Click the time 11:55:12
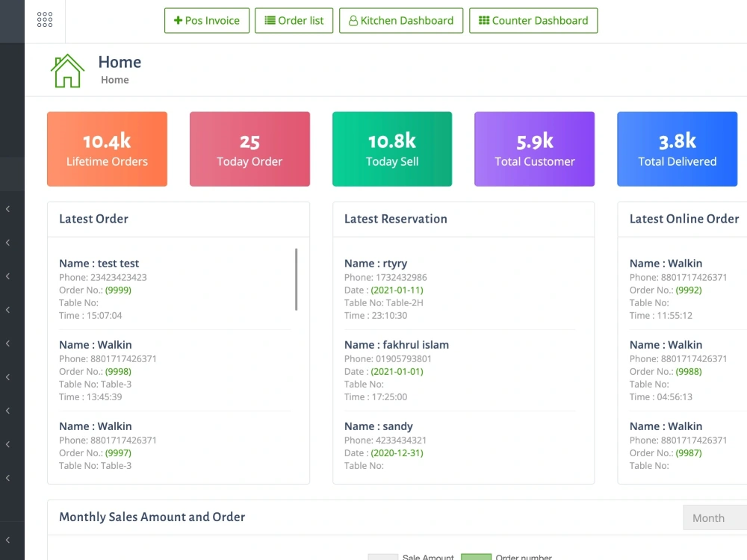This screenshot has width=747, height=560. 675,315
